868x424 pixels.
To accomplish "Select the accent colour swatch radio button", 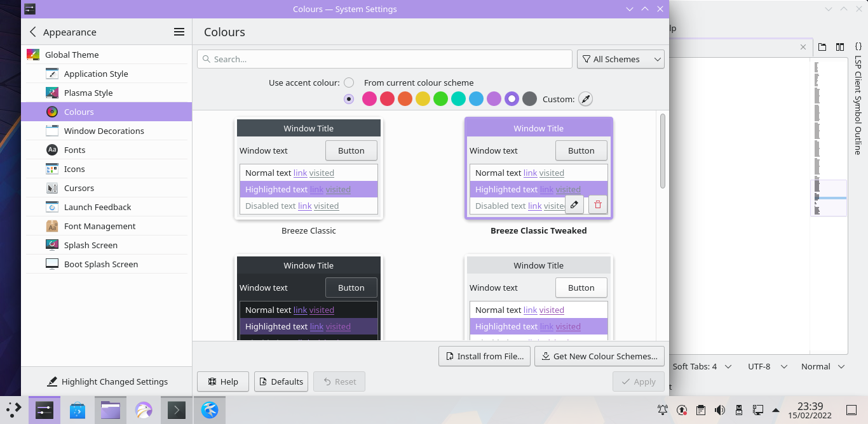I will point(349,99).
